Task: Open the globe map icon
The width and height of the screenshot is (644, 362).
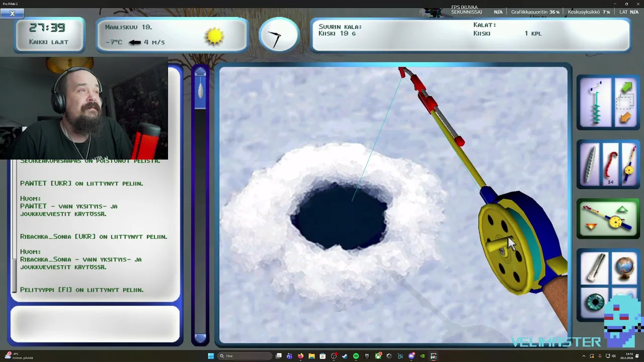Action: point(624,268)
